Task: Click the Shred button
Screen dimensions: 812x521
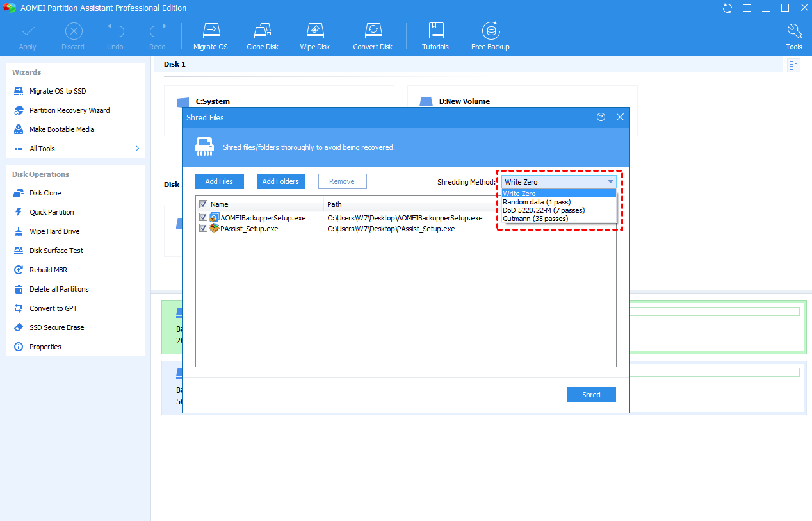Action: pyautogui.click(x=591, y=395)
